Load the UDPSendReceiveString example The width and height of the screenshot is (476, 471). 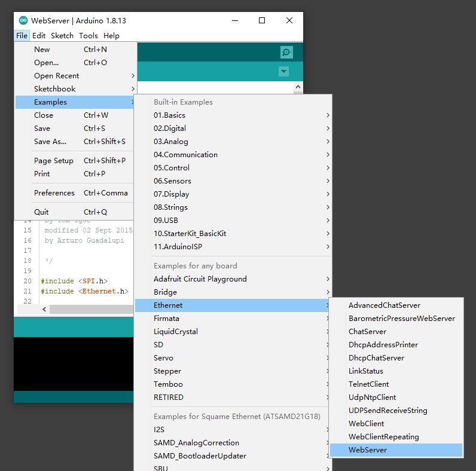[x=396, y=410]
